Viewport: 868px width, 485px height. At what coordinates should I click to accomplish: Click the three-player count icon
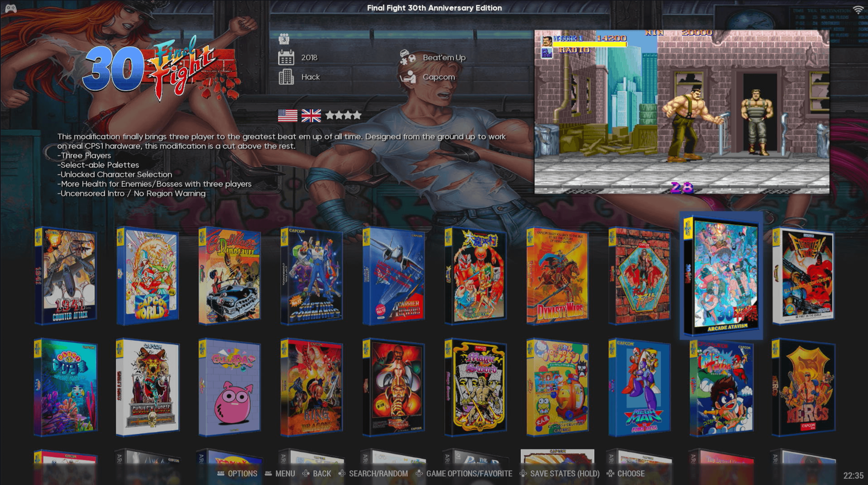284,39
